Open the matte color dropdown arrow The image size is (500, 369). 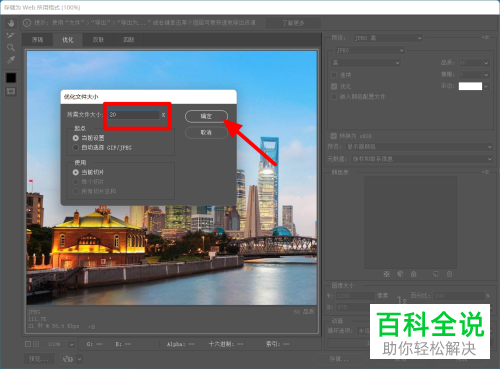coord(486,86)
